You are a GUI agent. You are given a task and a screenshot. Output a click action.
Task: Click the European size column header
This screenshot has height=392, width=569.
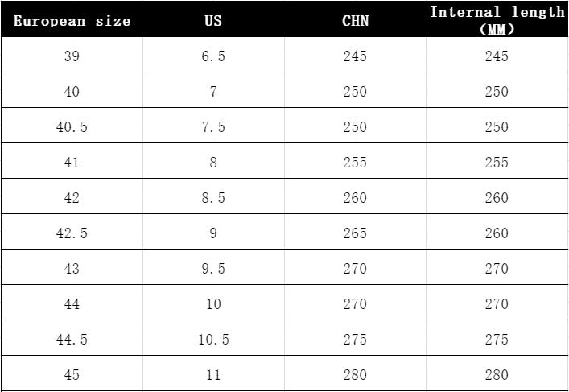pyautogui.click(x=72, y=21)
